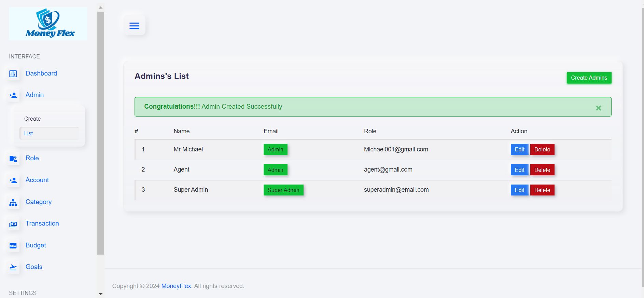
Task: Click the sidebar scroll down arrow
Action: pos(100,294)
